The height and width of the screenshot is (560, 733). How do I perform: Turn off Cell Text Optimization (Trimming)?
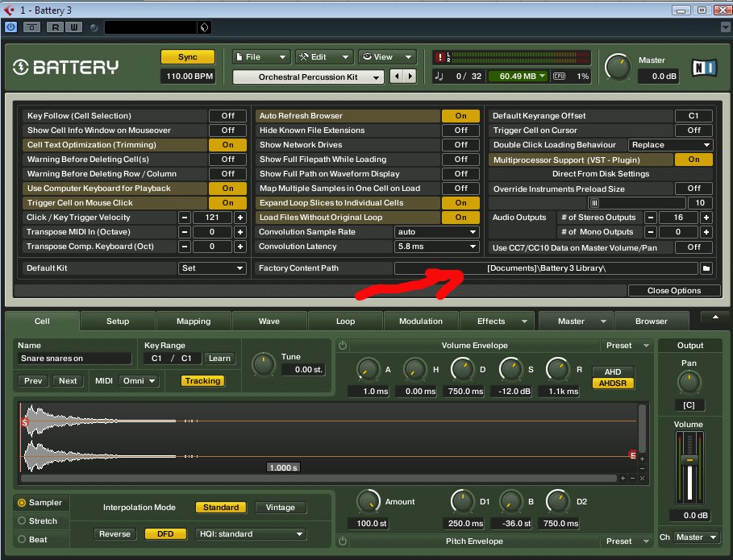pos(227,145)
